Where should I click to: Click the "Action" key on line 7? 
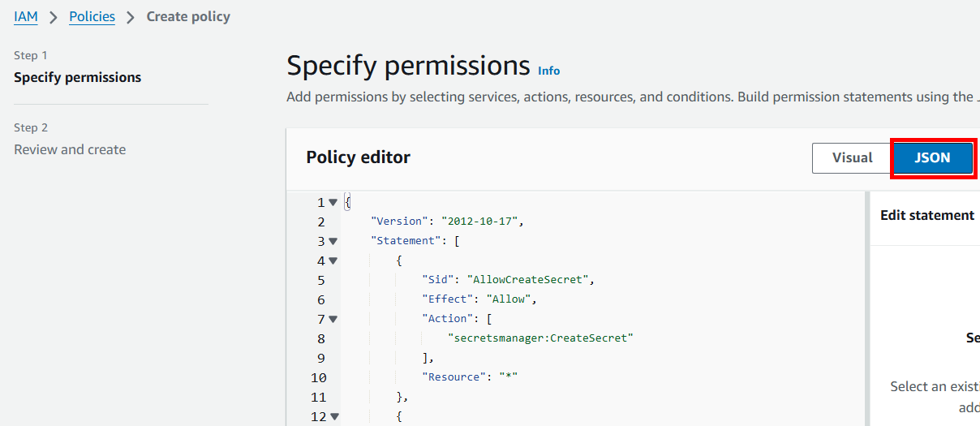448,319
